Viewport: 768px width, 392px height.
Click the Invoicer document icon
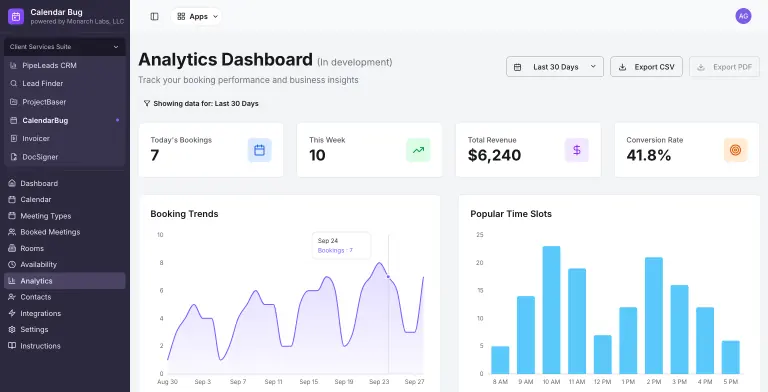14,139
